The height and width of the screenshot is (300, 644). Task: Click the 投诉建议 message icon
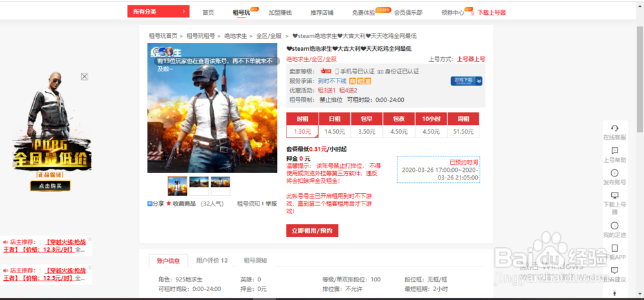(614, 270)
